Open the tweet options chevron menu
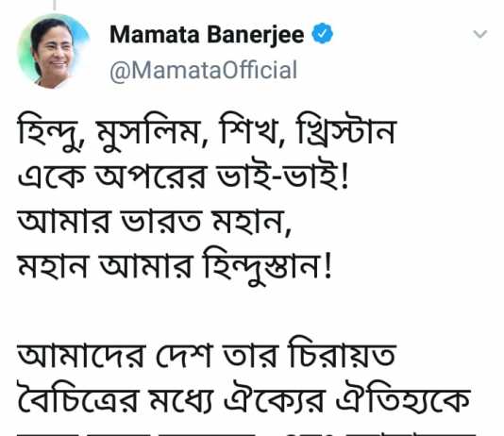Screen dimensions: 504x436 480,34
